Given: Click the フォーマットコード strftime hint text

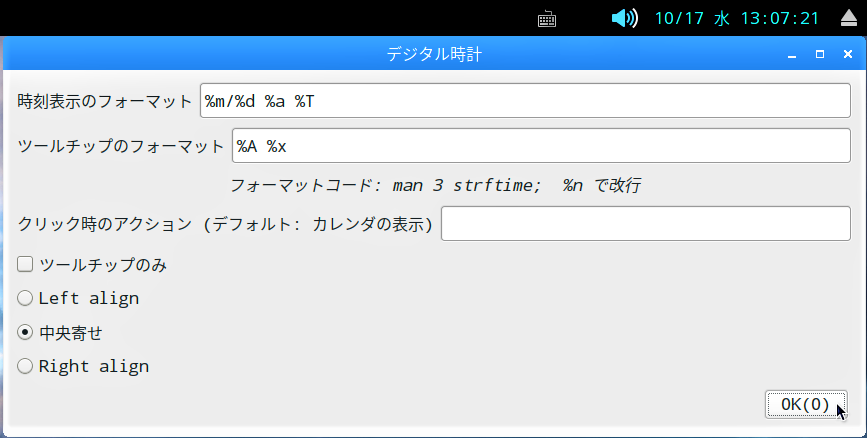Looking at the screenshot, I should coord(435,185).
